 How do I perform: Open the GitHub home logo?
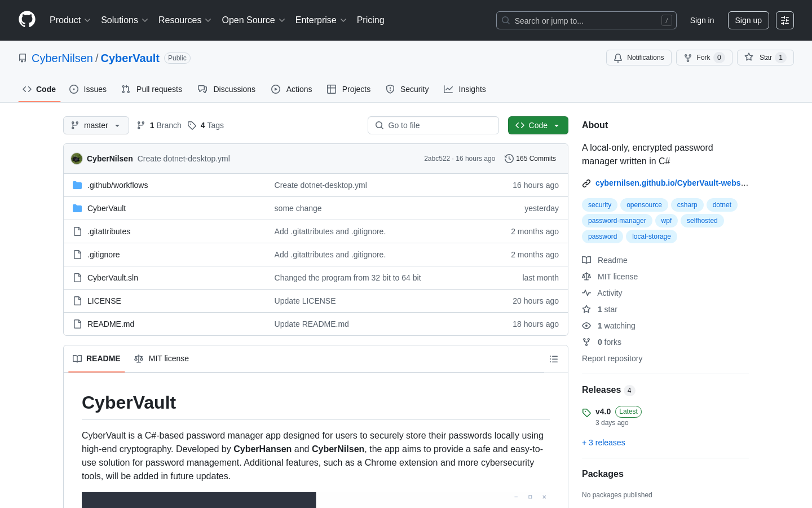point(27,20)
